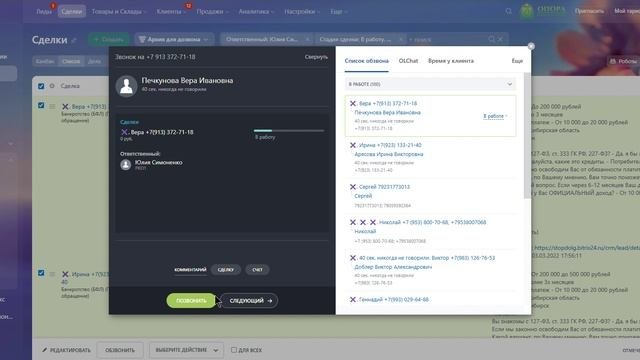Open contact Печкунова Вера Ивановна in call list
640x360 pixels.
tap(387, 112)
